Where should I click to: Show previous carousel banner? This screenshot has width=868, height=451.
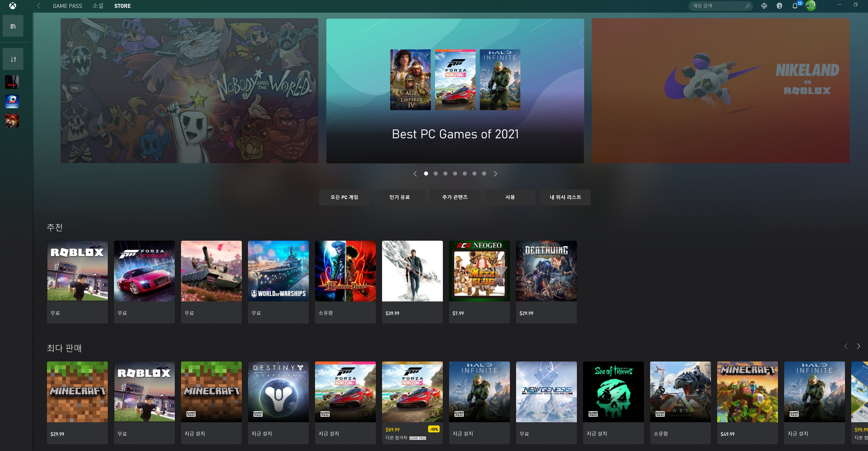click(x=415, y=174)
